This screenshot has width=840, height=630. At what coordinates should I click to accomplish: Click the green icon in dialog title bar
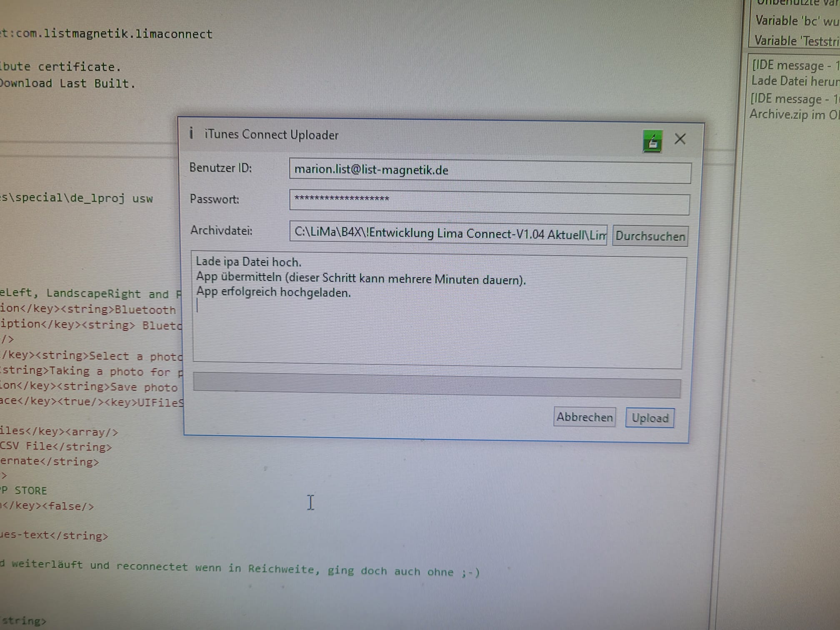[652, 142]
